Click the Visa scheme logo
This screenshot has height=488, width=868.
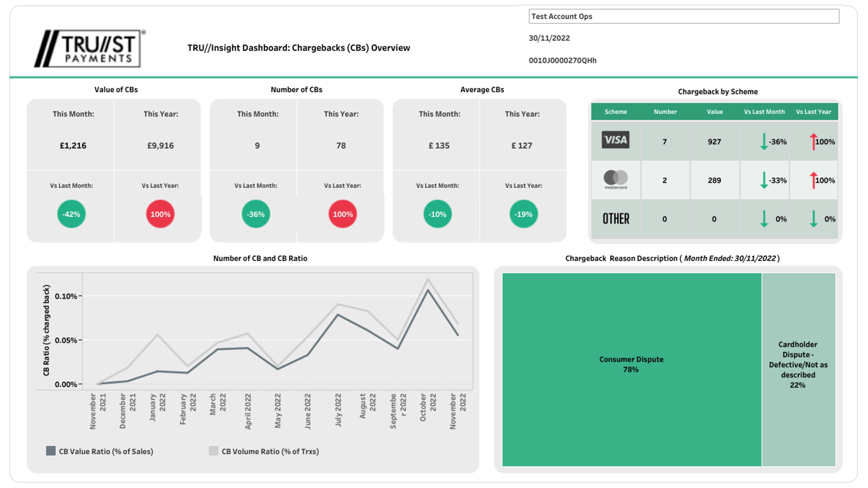pos(615,140)
